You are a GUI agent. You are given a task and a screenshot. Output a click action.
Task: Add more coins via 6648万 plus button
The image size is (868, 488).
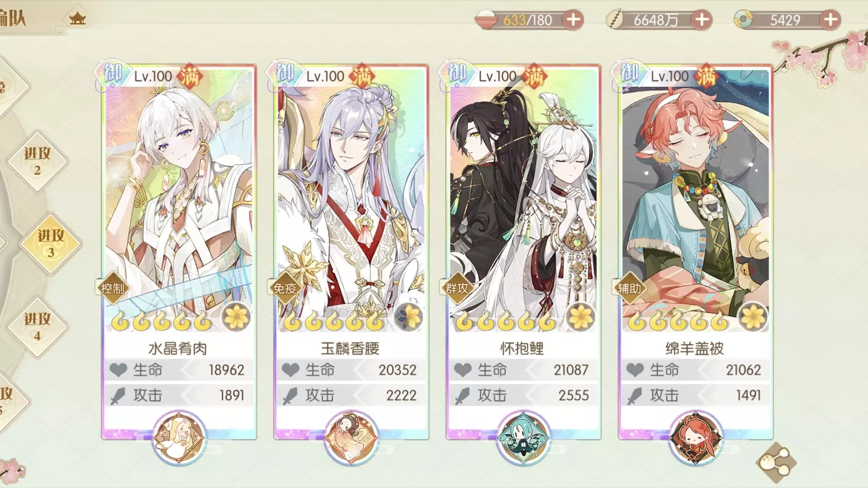pos(702,20)
